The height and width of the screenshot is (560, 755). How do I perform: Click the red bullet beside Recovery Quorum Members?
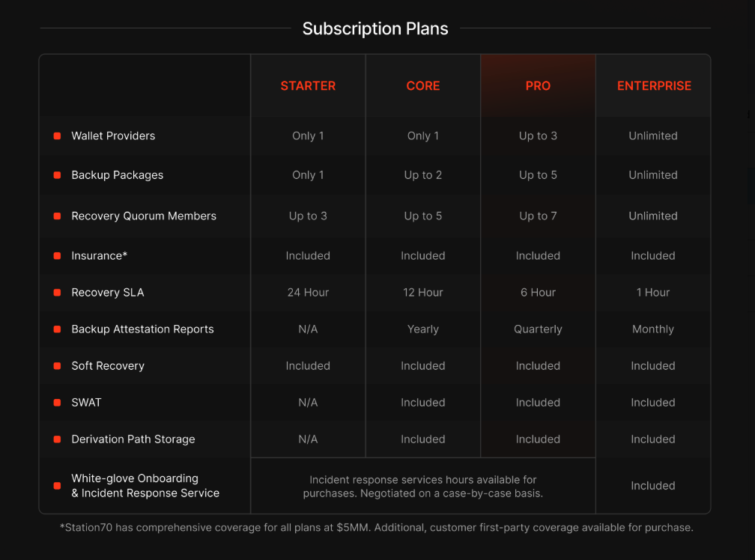[x=57, y=216]
